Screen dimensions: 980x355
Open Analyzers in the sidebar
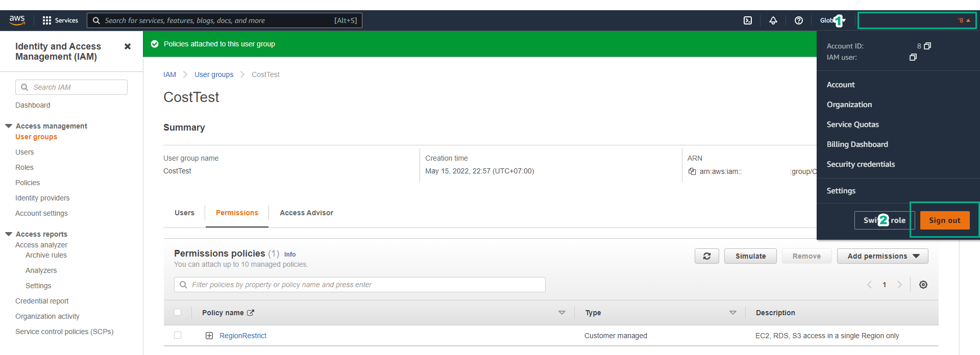pyautogui.click(x=41, y=270)
